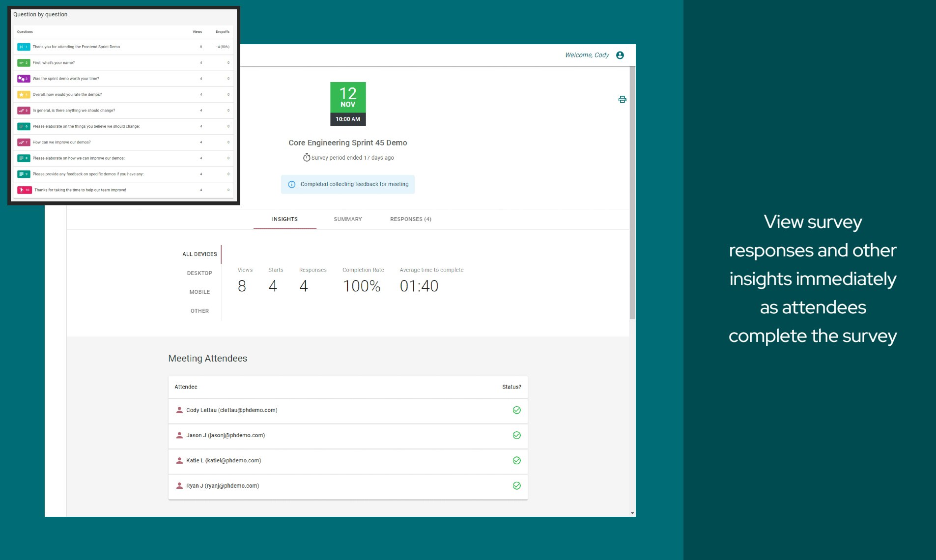Switch to the Insights tab

[285, 219]
